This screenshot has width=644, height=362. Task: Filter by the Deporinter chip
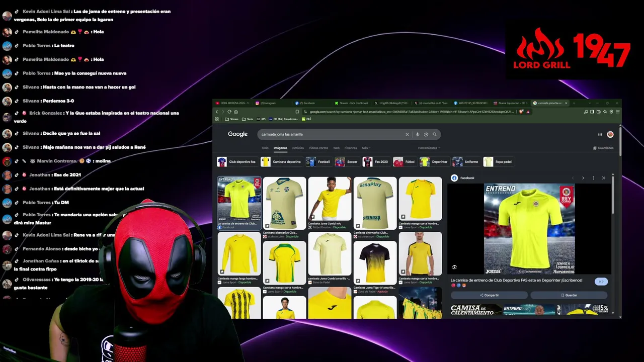tap(434, 162)
